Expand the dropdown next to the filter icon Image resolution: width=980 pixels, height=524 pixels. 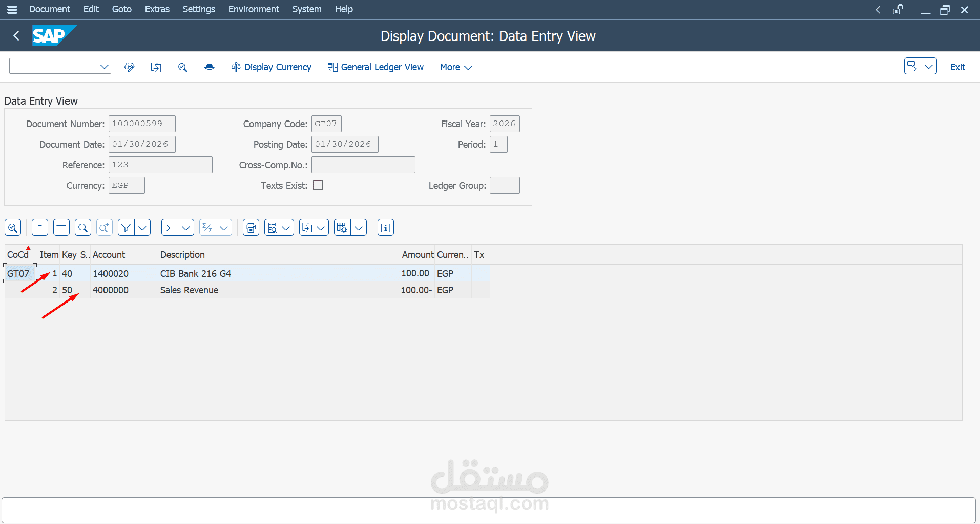pos(142,227)
